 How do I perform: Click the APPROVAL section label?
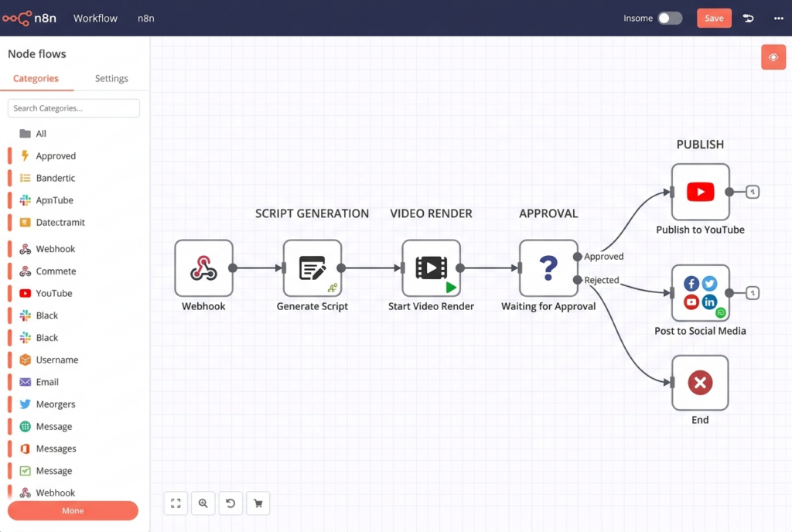[548, 213]
